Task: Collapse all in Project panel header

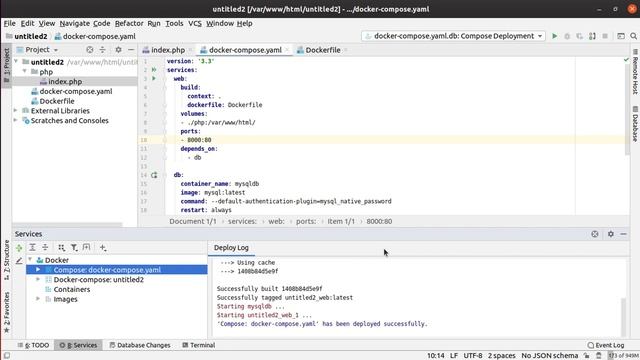Action: (x=102, y=50)
